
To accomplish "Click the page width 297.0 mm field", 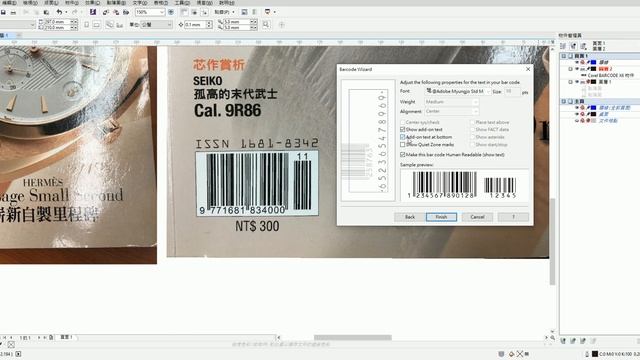I will click(57, 22).
